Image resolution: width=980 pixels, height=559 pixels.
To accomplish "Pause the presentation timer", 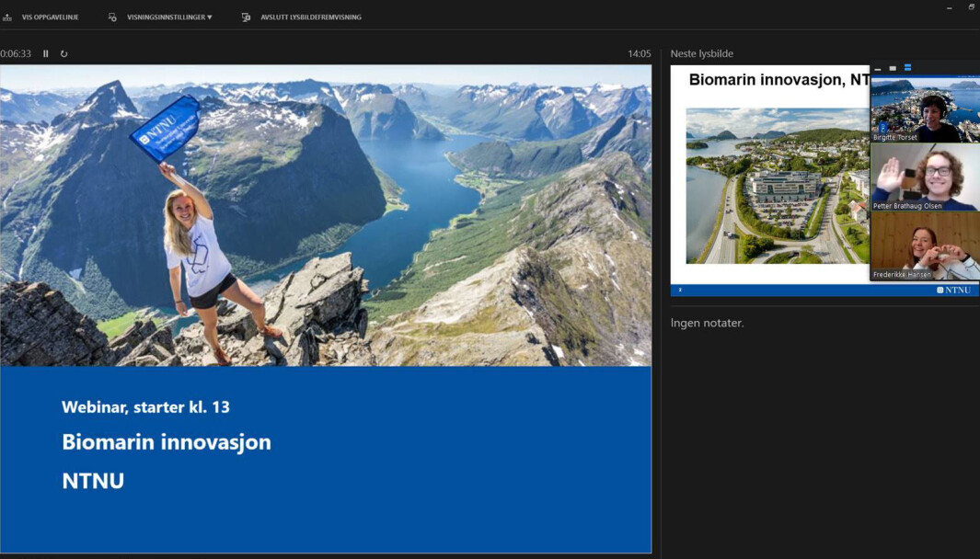I will [x=46, y=53].
